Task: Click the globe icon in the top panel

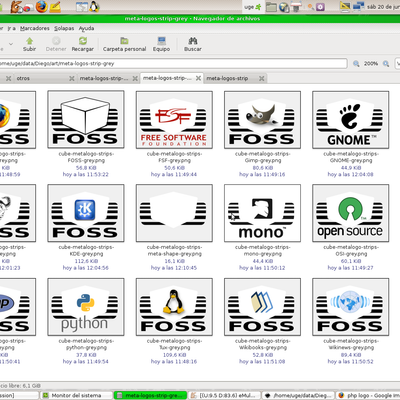Action: (x=284, y=7)
